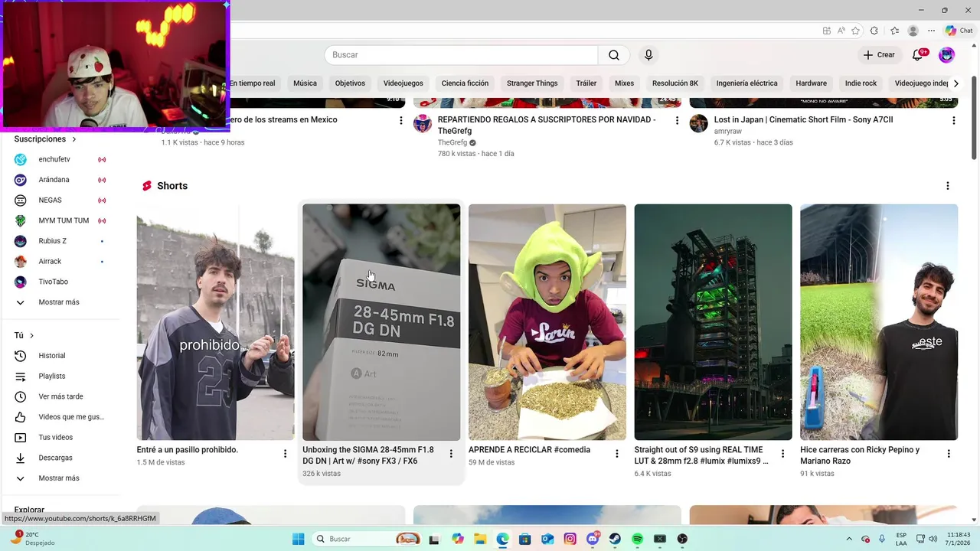
Task: Select the Videojuegos filter chip
Action: [x=403, y=83]
